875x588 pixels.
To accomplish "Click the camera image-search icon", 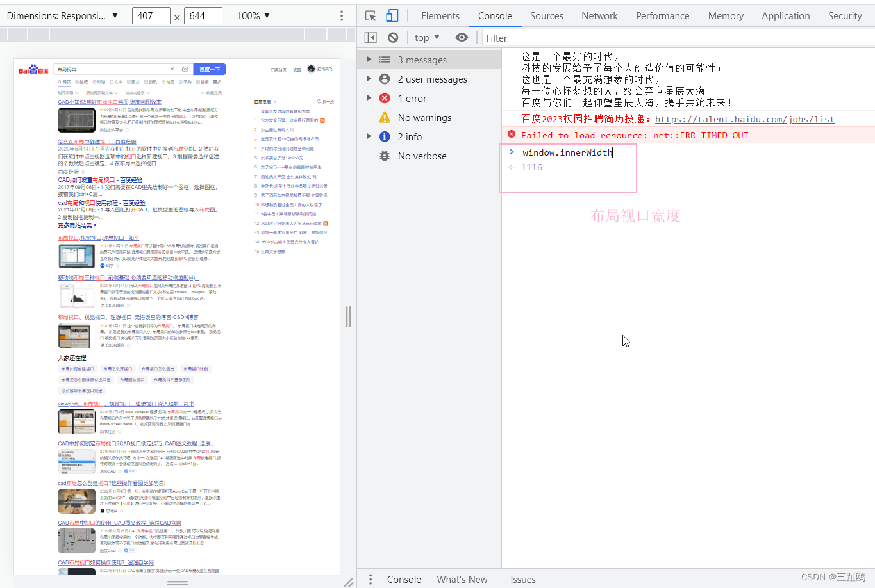I will pyautogui.click(x=185, y=69).
